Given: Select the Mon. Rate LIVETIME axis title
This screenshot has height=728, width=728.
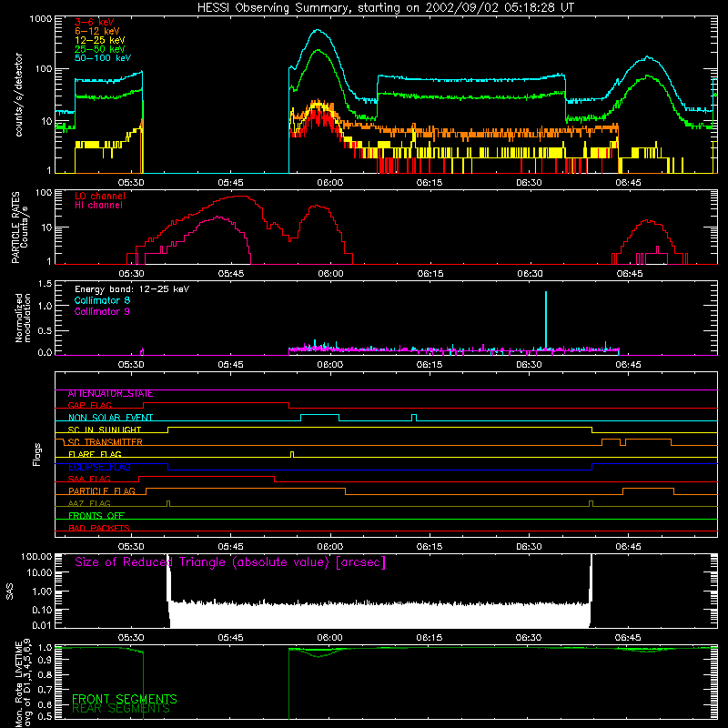Looking at the screenshot, I should pos(23,684).
